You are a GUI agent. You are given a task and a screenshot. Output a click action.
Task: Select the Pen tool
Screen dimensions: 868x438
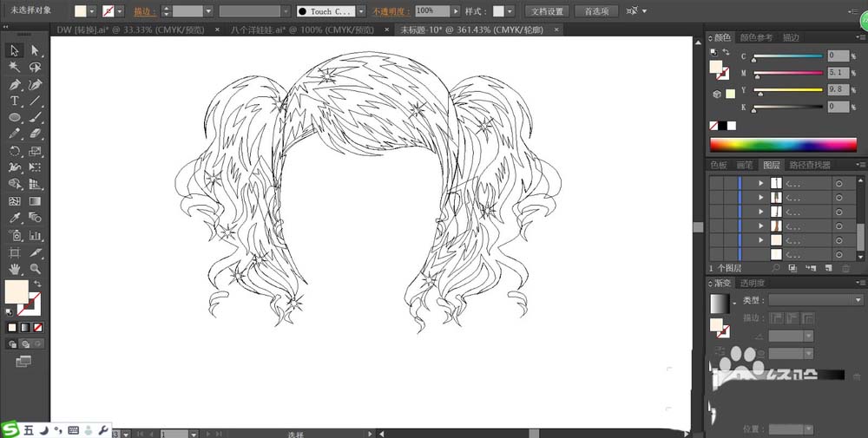15,85
